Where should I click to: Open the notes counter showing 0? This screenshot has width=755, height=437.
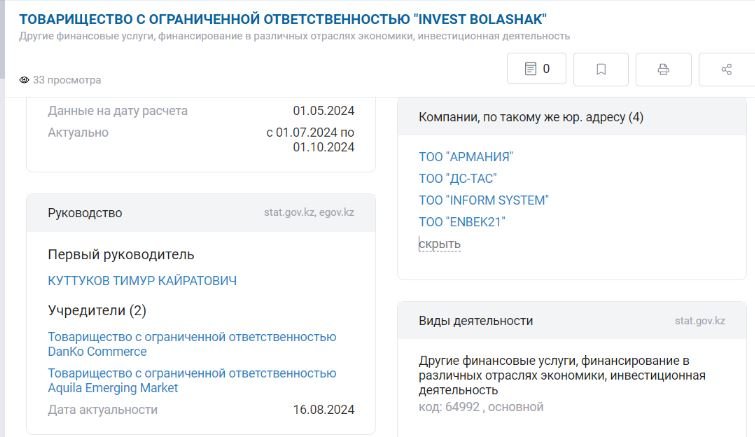pos(536,69)
